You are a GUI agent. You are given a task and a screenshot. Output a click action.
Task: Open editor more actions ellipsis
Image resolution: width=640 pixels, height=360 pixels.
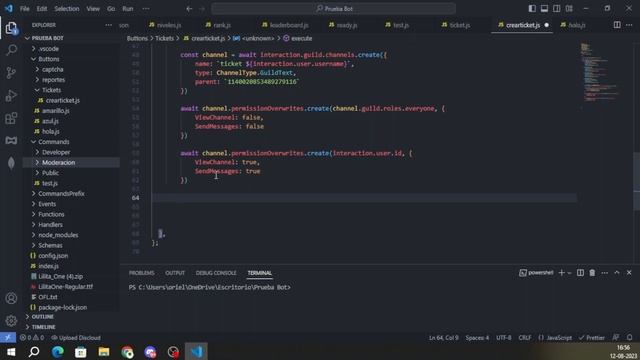pos(629,25)
